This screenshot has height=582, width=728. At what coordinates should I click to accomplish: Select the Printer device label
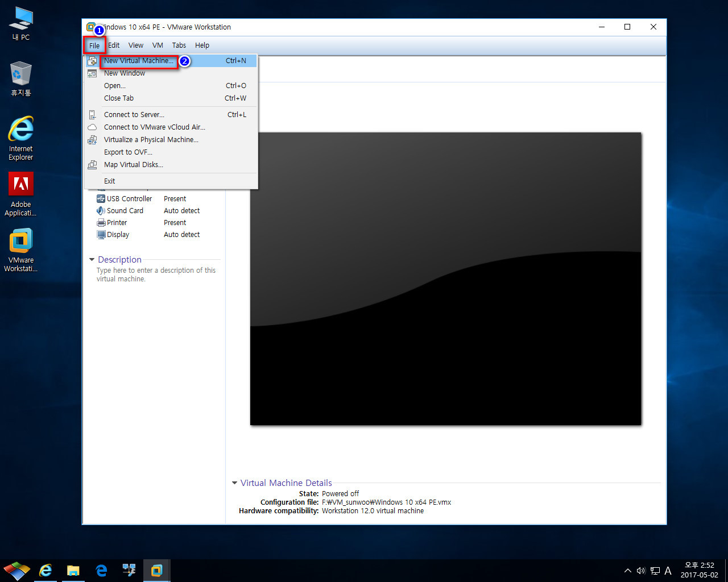(x=117, y=223)
